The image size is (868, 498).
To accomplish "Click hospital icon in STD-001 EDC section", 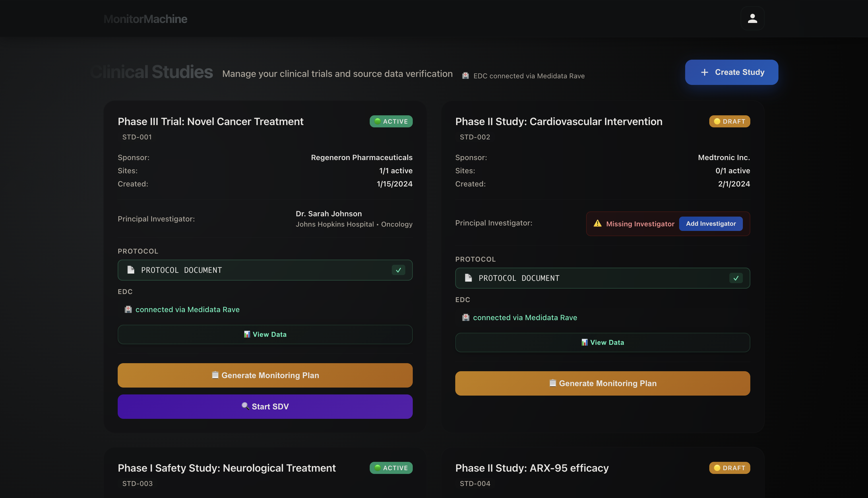I will [x=128, y=309].
